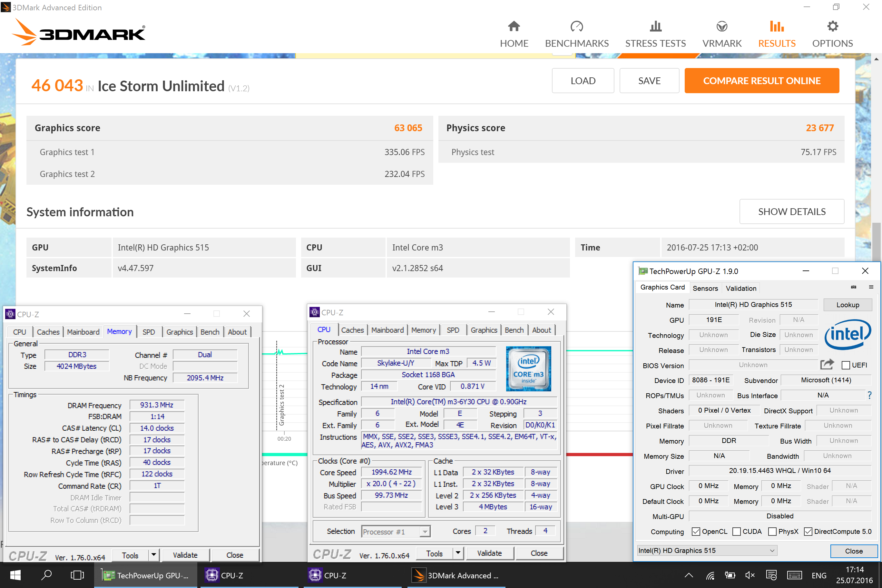Screen dimensions: 882x588
Task: Click Lookup button in GPU-Z
Action: [x=848, y=305]
